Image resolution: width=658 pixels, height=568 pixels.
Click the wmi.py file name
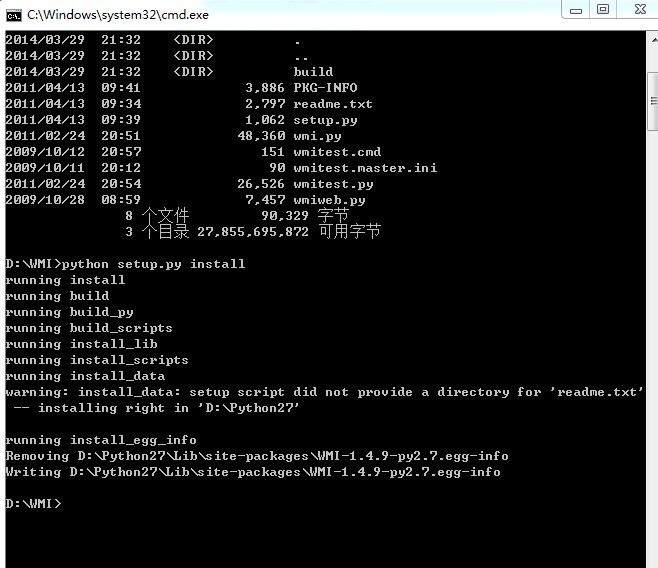click(317, 136)
